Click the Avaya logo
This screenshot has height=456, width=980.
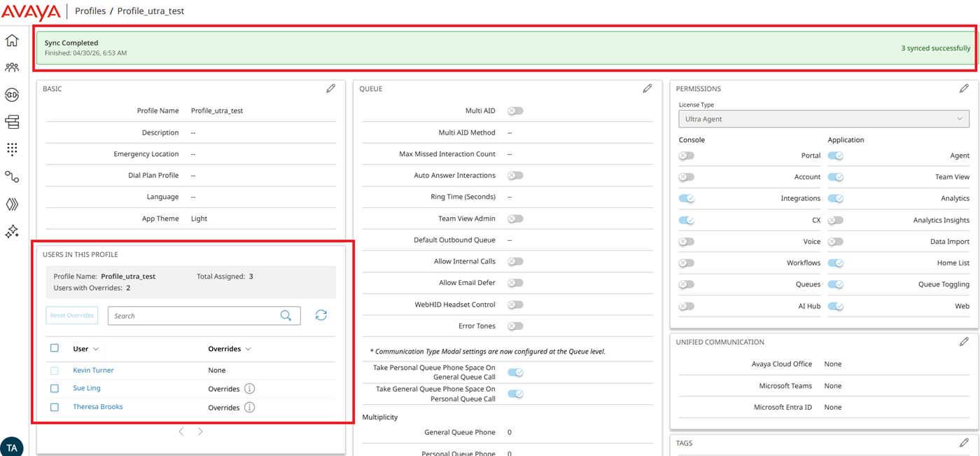tap(31, 12)
